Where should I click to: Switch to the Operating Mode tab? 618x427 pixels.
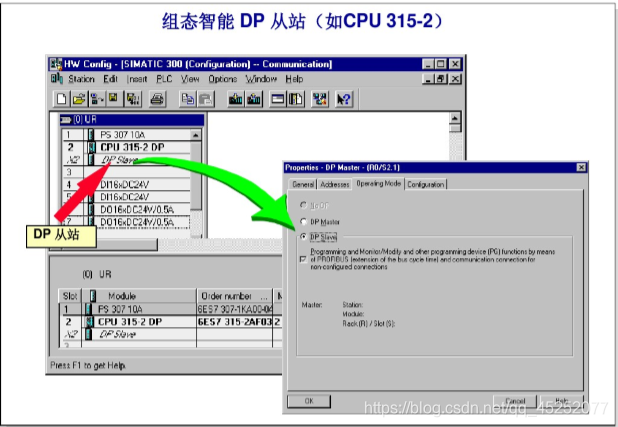click(378, 183)
